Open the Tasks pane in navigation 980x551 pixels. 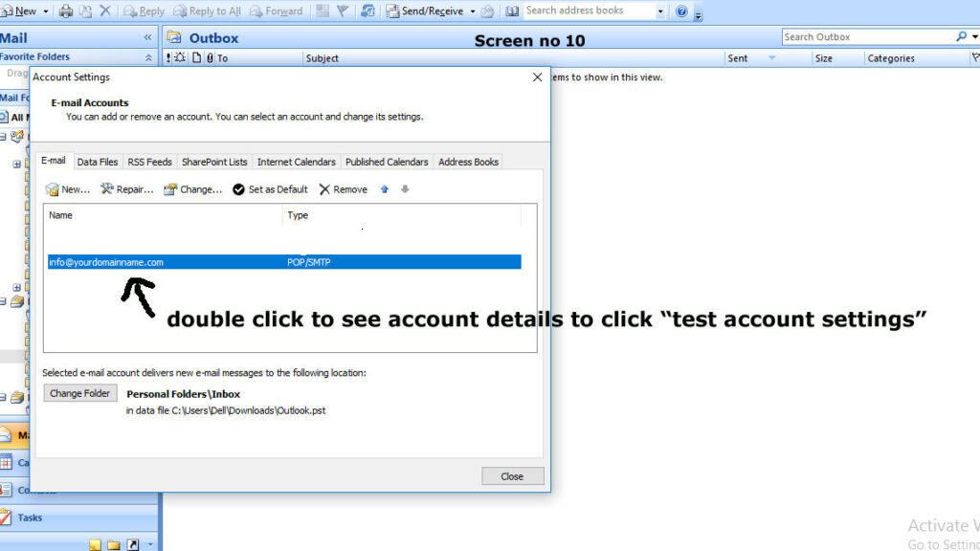pyautogui.click(x=29, y=518)
